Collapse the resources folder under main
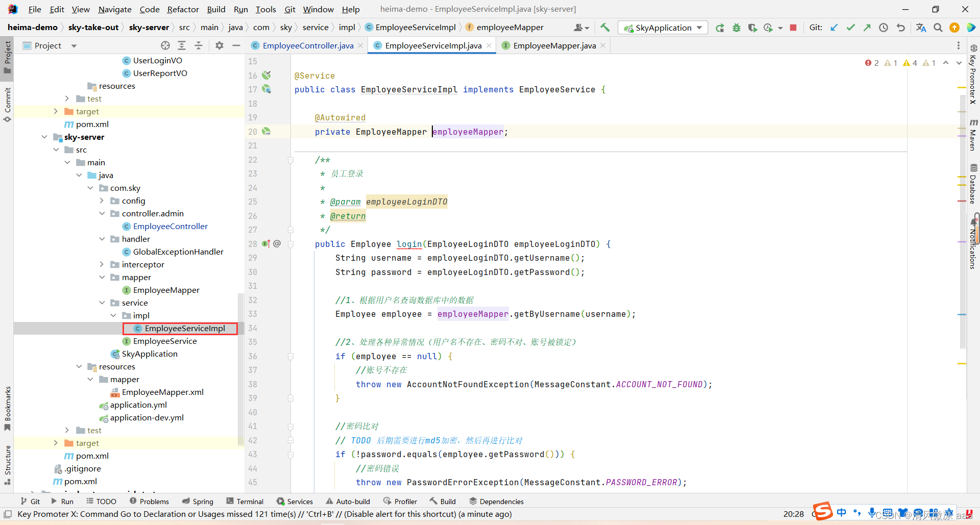 coord(79,366)
